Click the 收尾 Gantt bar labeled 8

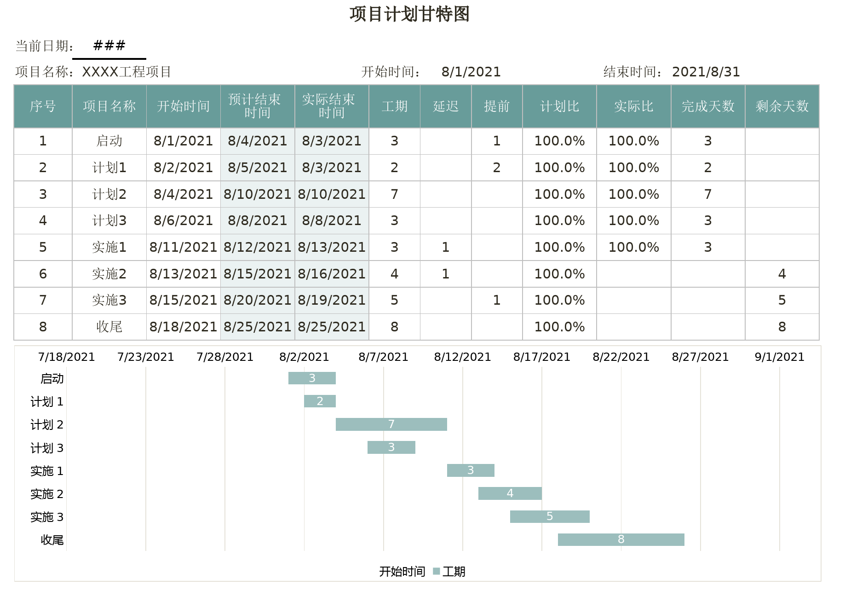tap(621, 539)
